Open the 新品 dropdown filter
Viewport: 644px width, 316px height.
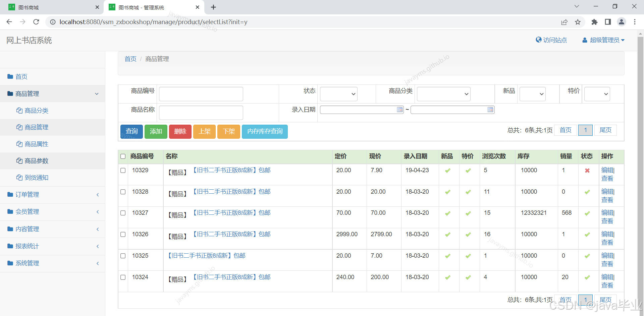pos(533,94)
